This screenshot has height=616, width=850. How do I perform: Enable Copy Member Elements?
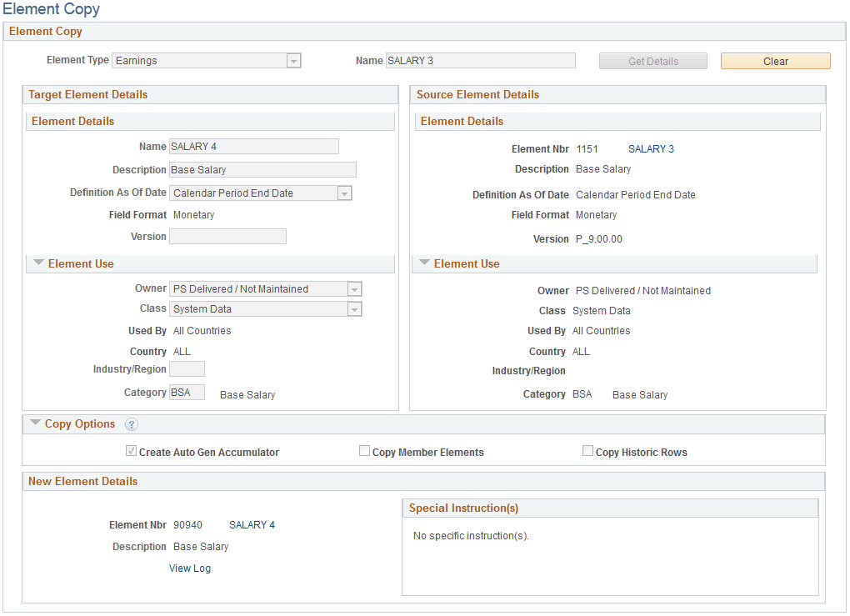(x=364, y=450)
